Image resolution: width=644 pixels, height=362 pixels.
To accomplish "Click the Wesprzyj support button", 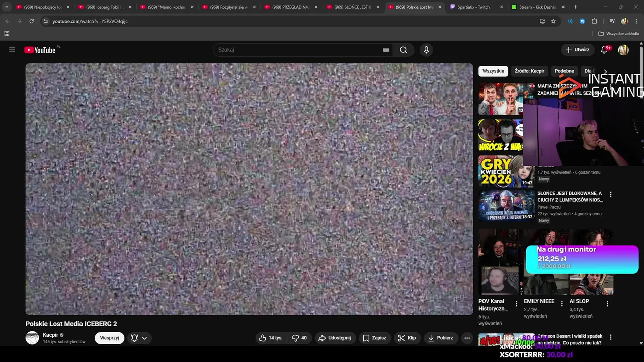I will point(109,338).
